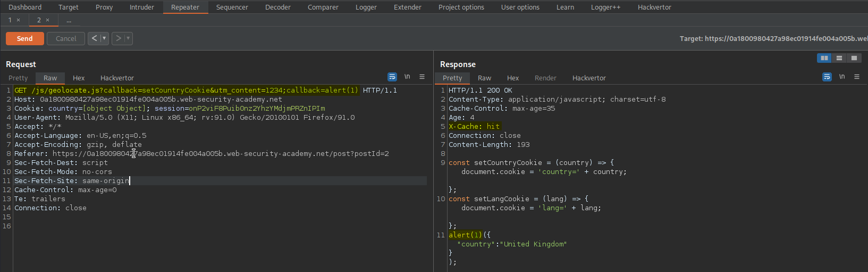Open the Comparer tab

coord(323,7)
